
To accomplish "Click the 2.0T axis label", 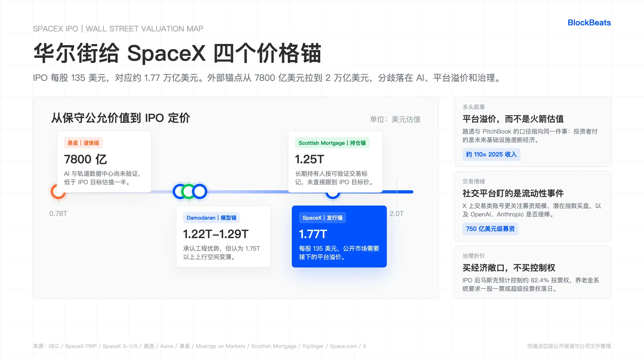I will point(396,214).
